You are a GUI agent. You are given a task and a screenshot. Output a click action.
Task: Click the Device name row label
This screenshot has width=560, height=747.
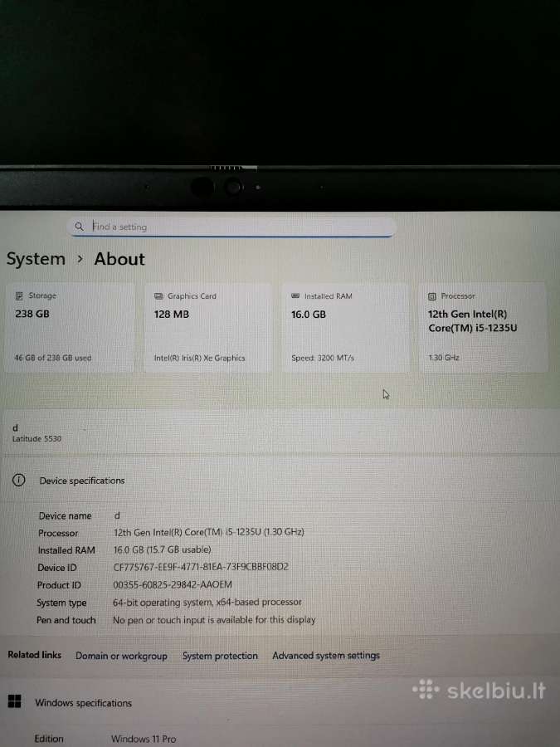[65, 516]
